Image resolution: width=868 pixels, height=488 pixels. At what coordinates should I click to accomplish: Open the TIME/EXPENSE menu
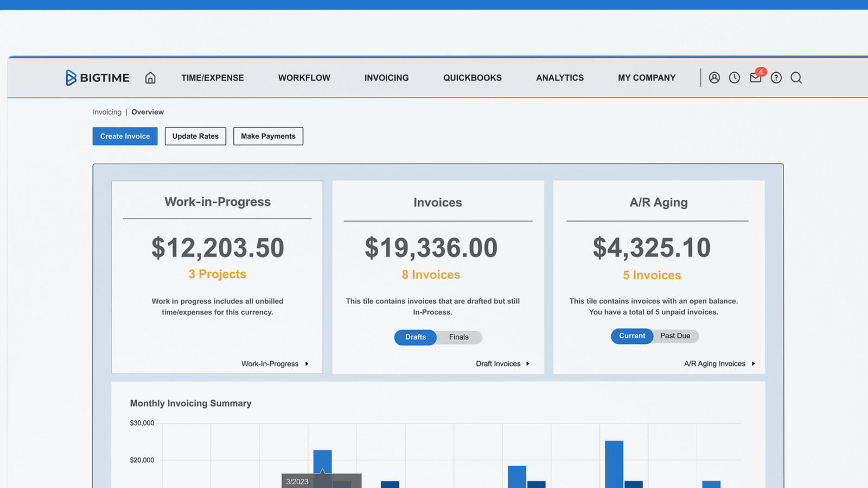click(213, 78)
